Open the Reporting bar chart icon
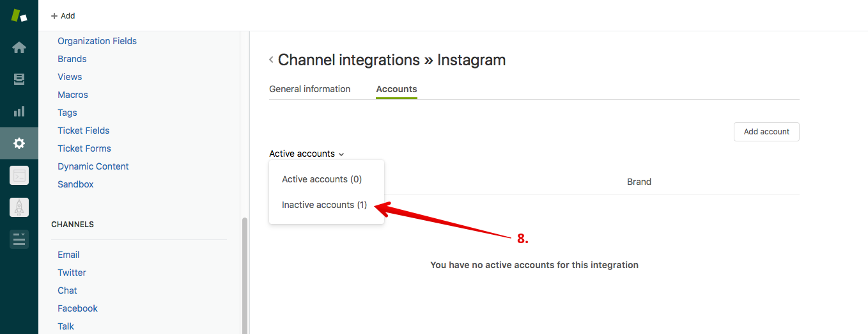This screenshot has height=334, width=868. [19, 111]
